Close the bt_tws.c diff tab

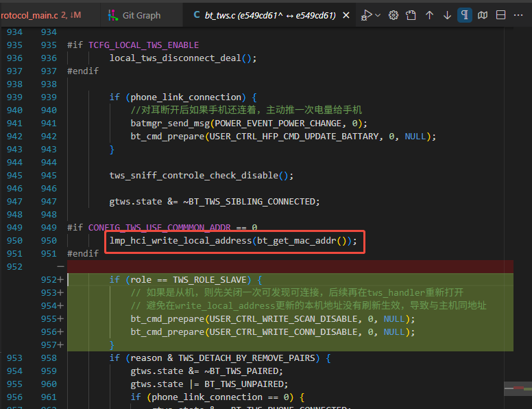(346, 15)
